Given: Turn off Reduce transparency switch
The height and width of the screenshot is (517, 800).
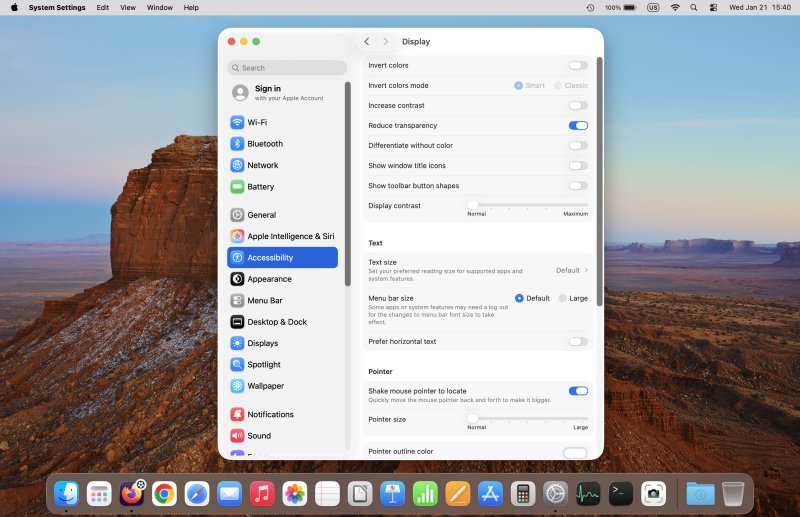Looking at the screenshot, I should 578,126.
